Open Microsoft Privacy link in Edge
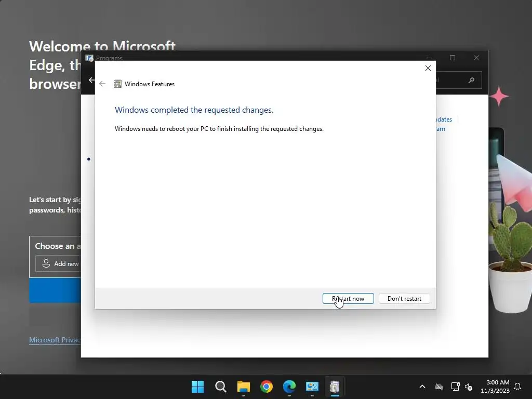 [x=55, y=340]
